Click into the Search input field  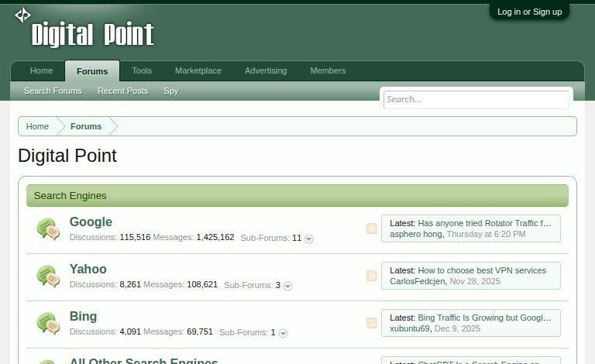(476, 99)
